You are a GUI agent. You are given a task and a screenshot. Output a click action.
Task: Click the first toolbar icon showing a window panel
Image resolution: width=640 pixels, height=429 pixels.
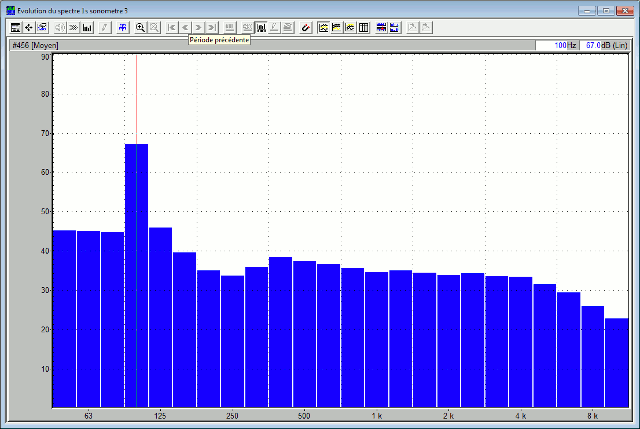16,27
